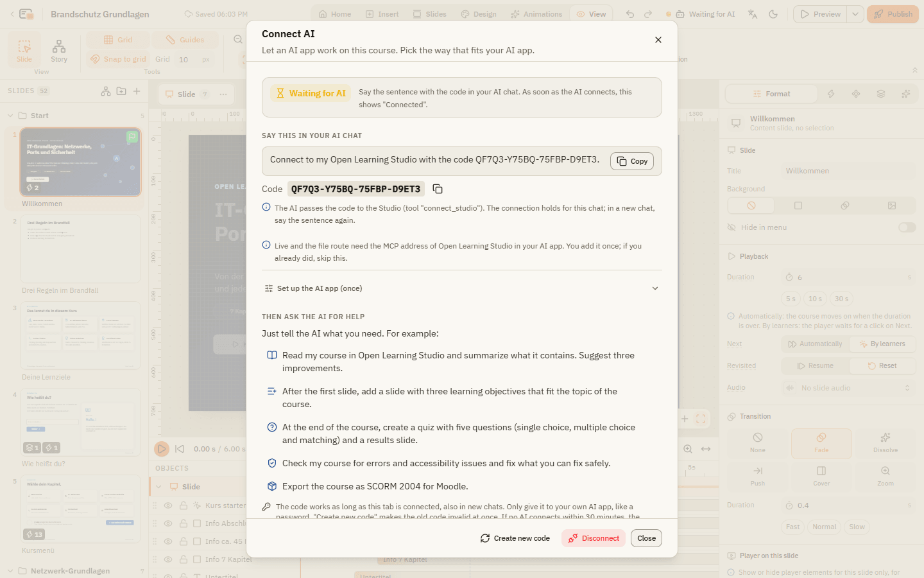Select the Drei Regeln im Brandfall slide thumbnail

[x=80, y=249]
